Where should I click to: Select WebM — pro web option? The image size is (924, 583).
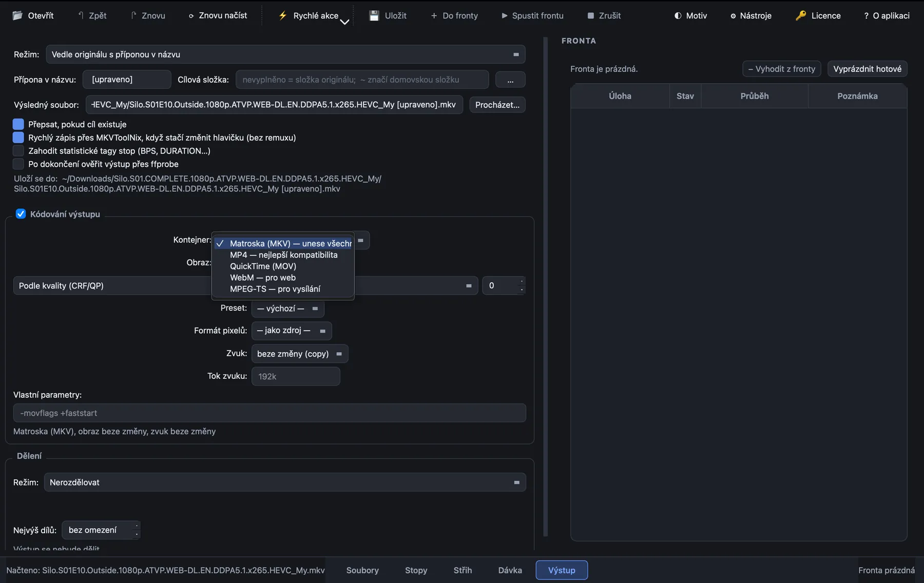283,278
